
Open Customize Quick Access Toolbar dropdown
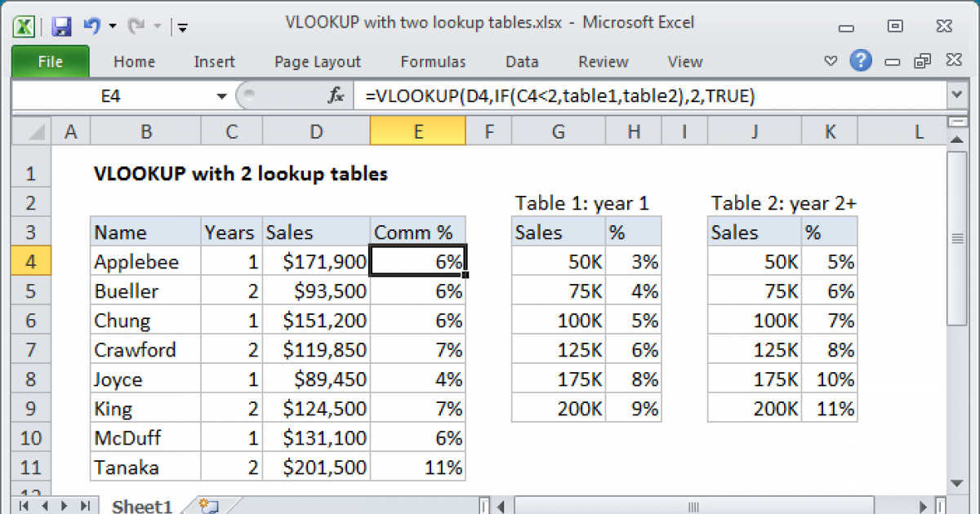(x=183, y=27)
